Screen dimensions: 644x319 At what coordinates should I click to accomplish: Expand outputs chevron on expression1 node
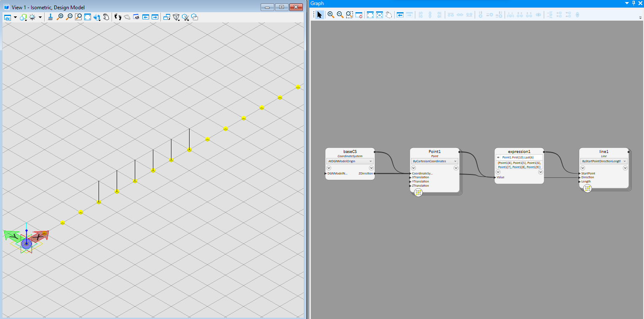pyautogui.click(x=540, y=172)
